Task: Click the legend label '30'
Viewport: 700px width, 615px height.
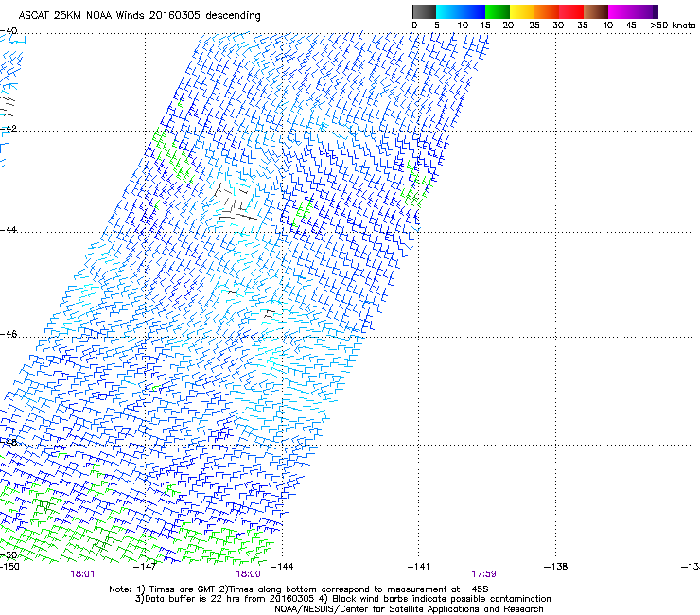Action: (558, 26)
